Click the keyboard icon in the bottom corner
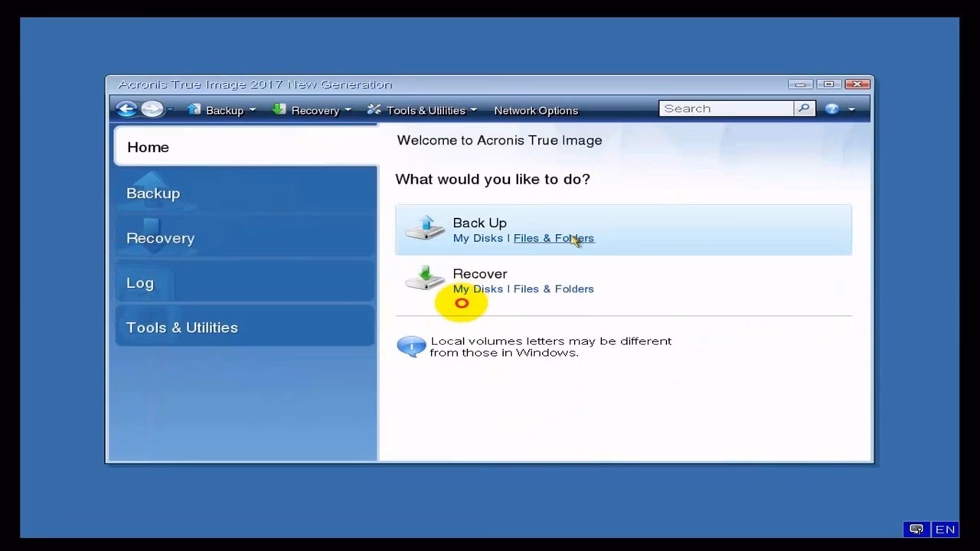The width and height of the screenshot is (980, 551). [916, 529]
